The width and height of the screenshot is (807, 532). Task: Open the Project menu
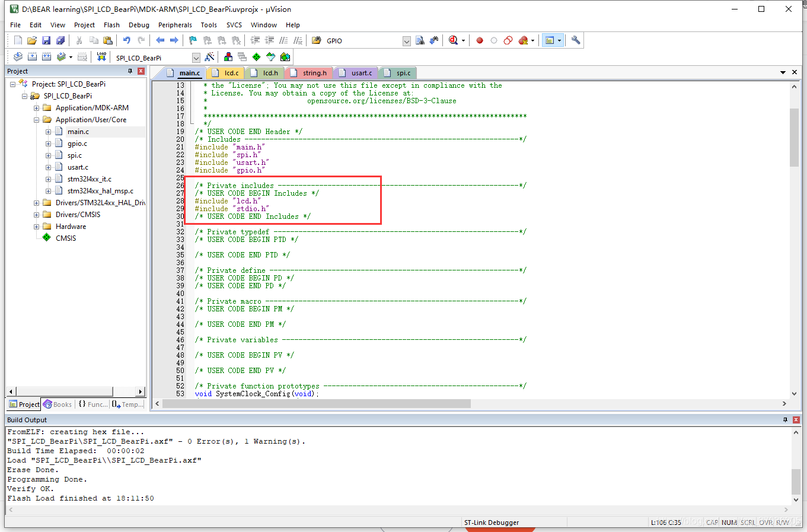84,25
